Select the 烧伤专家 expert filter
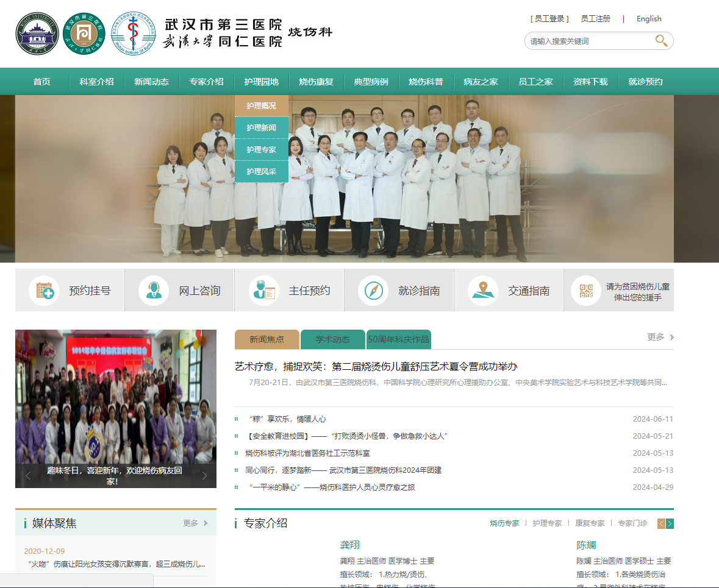719x588 pixels. (x=504, y=523)
